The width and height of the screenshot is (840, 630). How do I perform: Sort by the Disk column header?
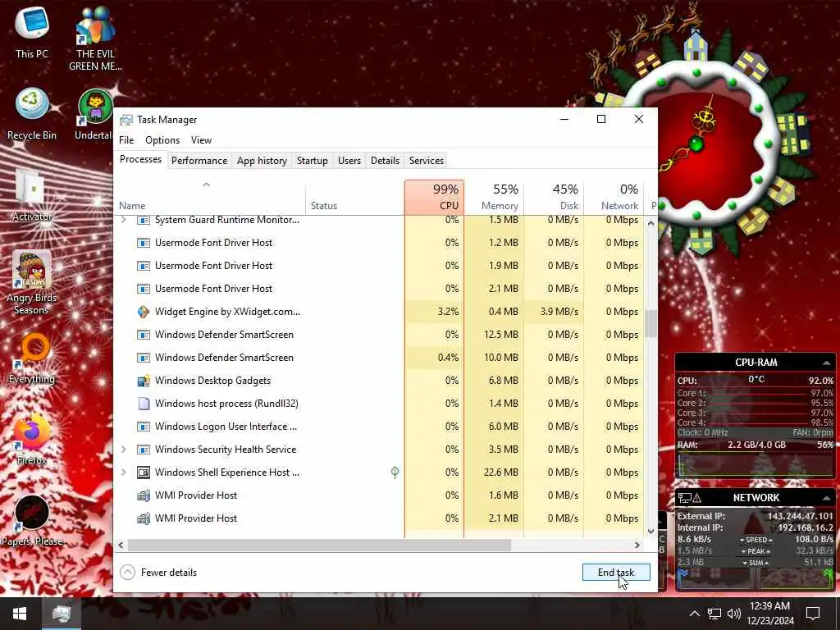pyautogui.click(x=554, y=197)
